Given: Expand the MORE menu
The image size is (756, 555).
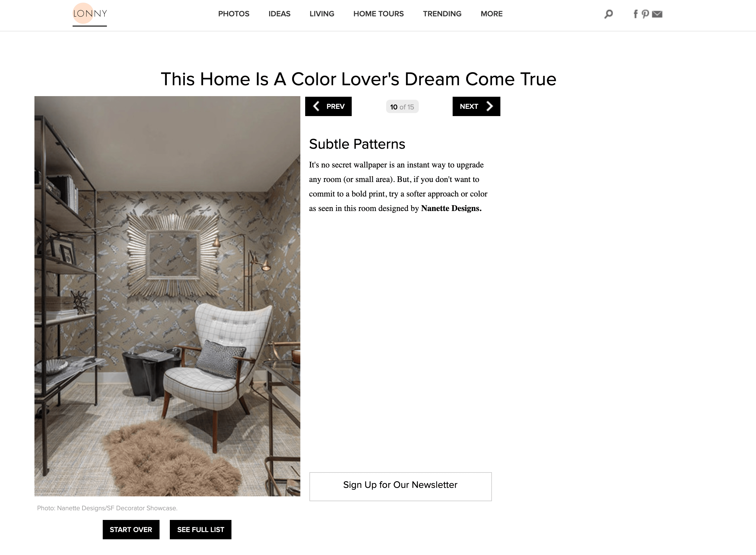Looking at the screenshot, I should [491, 14].
